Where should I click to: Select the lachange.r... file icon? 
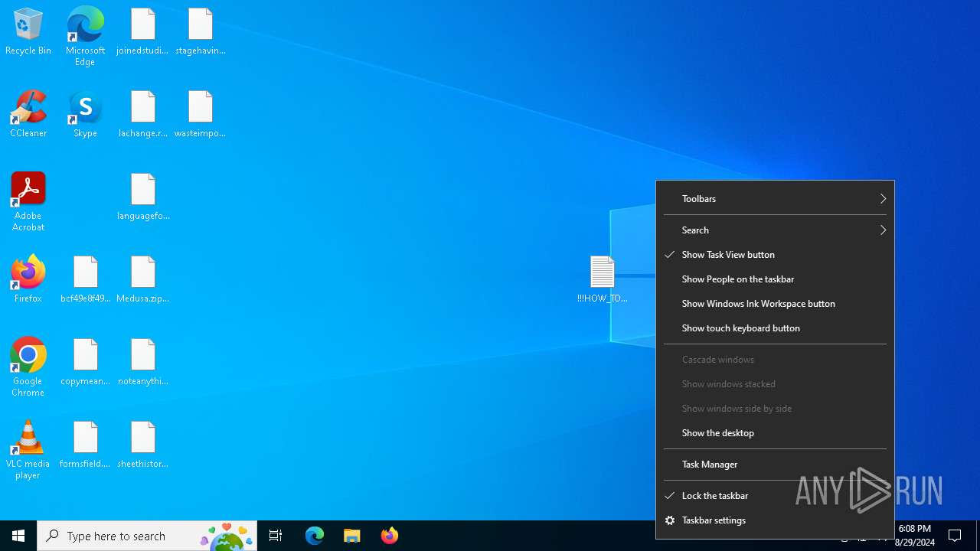(142, 115)
